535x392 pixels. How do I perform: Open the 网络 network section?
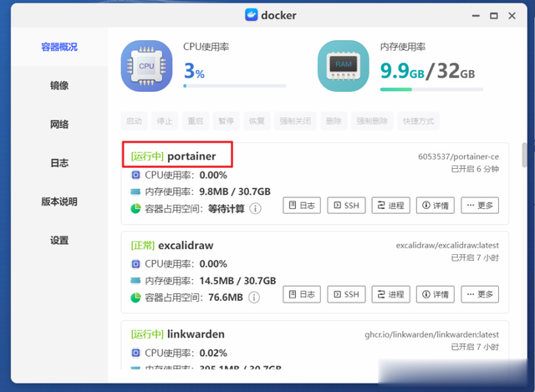pos(59,125)
